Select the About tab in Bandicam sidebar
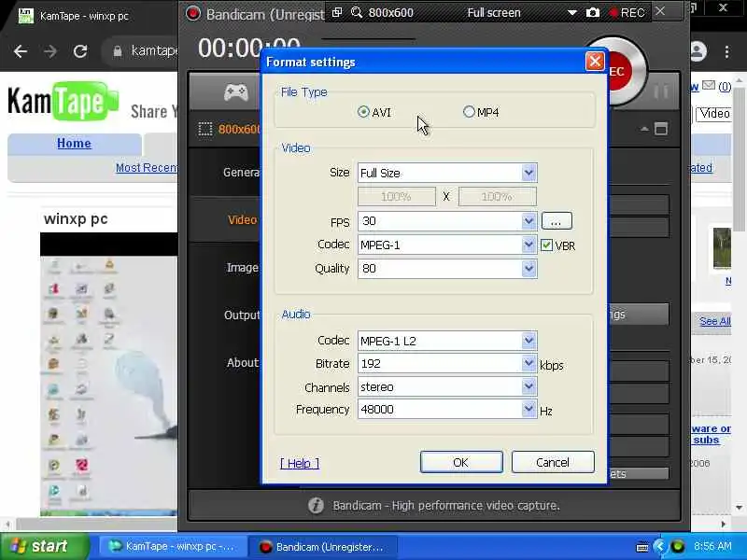The width and height of the screenshot is (747, 560). click(243, 362)
